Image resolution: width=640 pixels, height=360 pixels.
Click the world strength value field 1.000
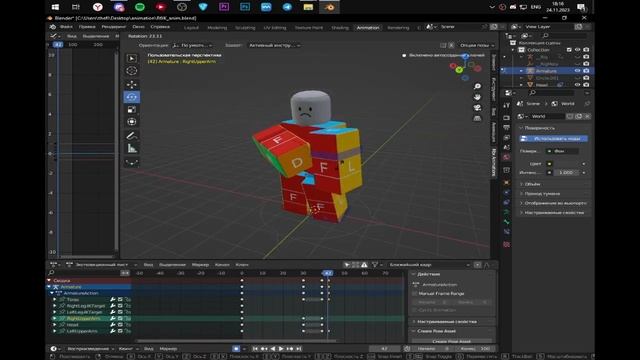566,173
